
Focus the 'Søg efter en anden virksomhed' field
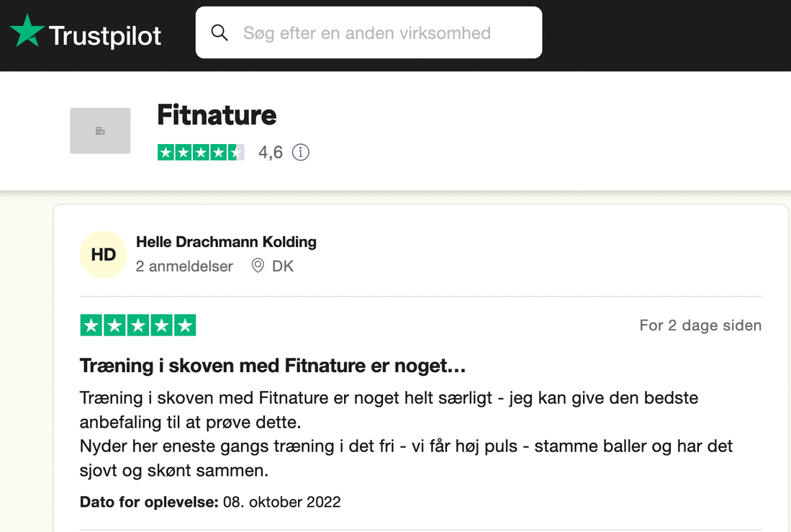click(369, 33)
